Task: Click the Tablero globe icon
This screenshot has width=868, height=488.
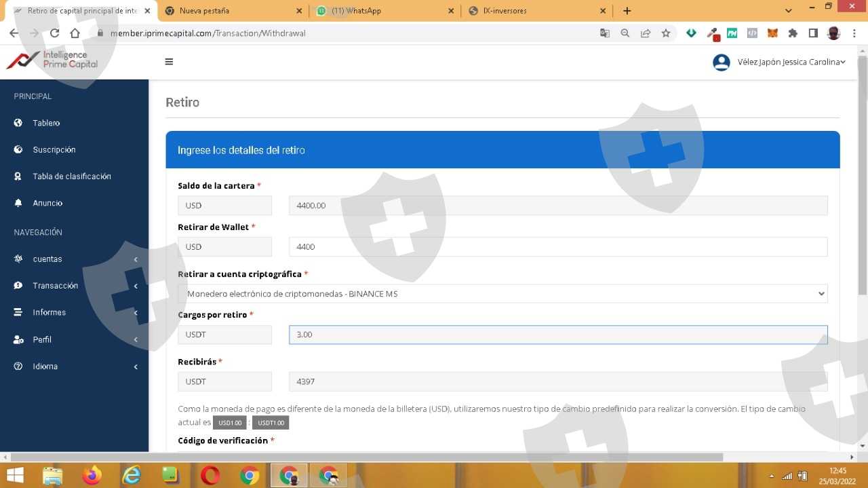Action: point(18,123)
